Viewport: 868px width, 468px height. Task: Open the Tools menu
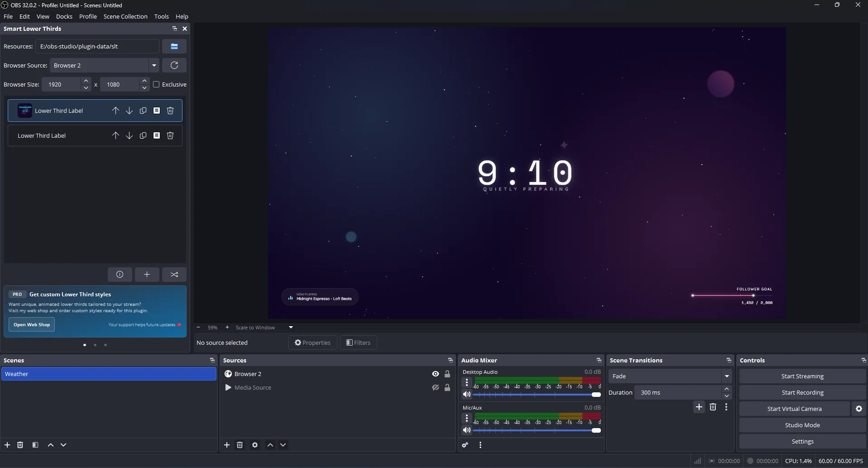point(161,16)
